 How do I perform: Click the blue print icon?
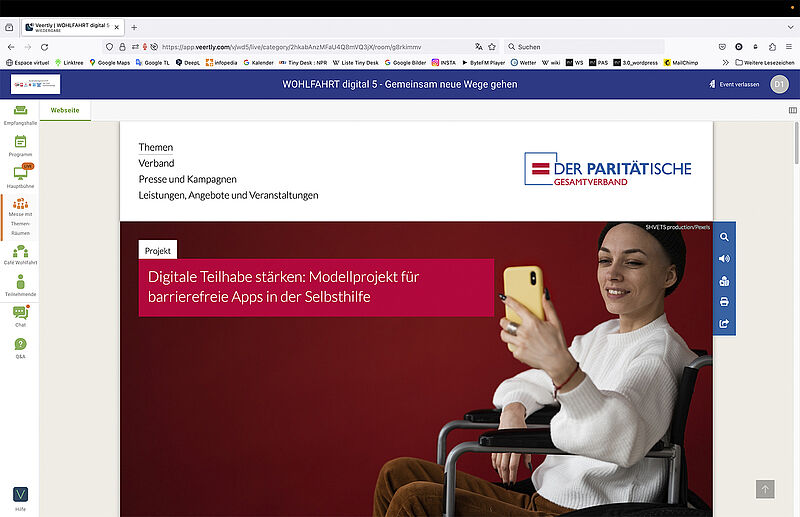pyautogui.click(x=724, y=302)
